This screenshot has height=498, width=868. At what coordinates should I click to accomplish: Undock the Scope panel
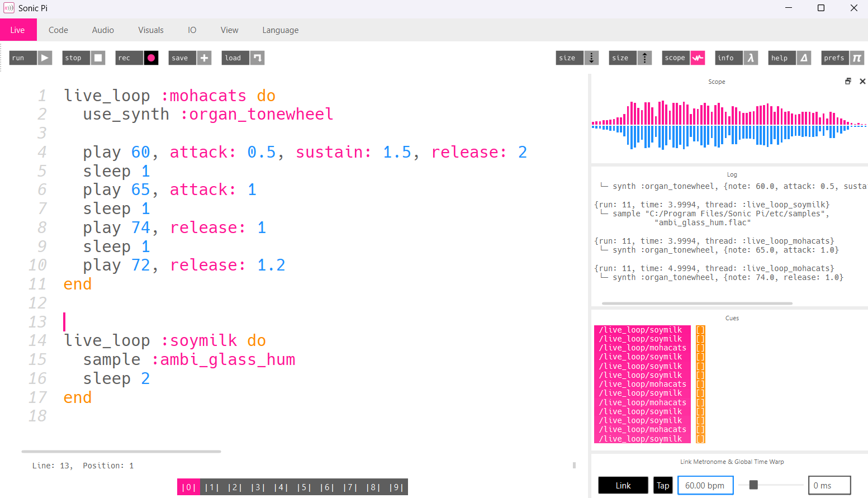coord(848,80)
